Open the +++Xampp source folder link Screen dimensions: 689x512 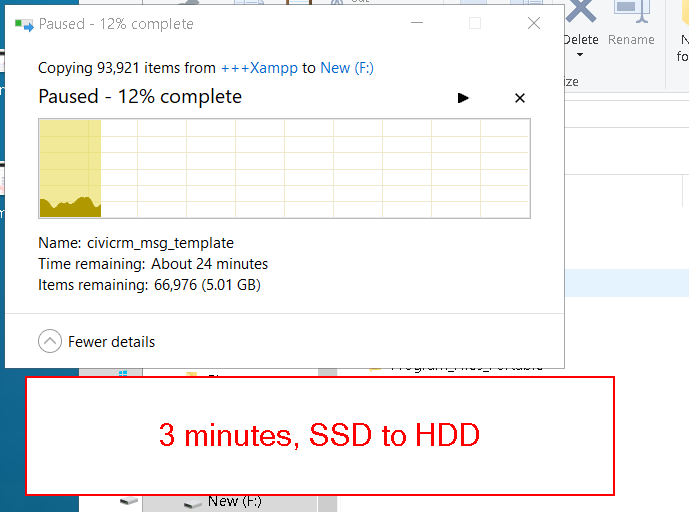[x=259, y=68]
